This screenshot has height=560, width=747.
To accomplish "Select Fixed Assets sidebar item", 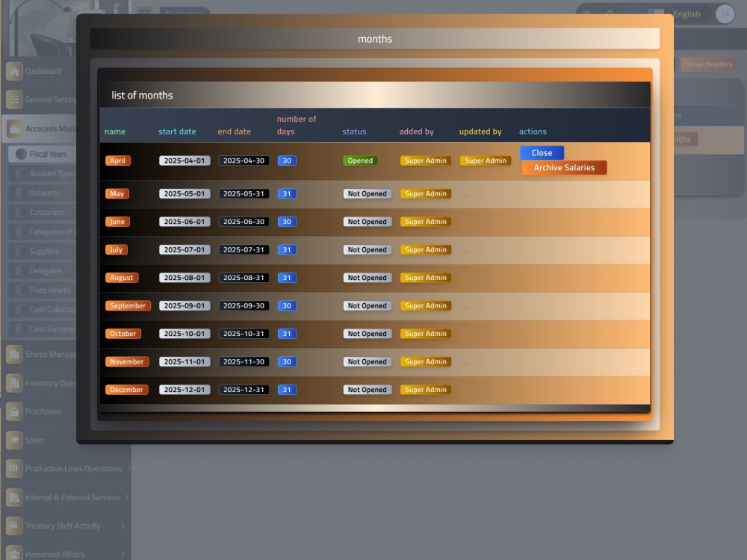I will point(43,290).
